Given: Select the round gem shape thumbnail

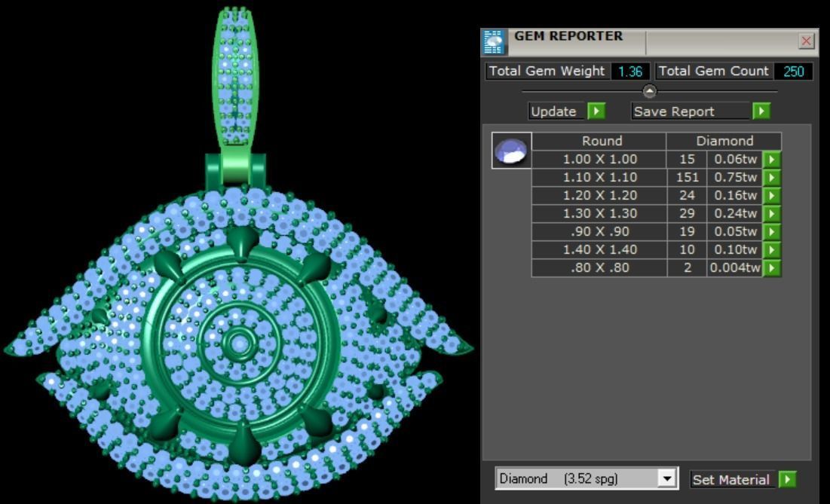Looking at the screenshot, I should (x=511, y=151).
